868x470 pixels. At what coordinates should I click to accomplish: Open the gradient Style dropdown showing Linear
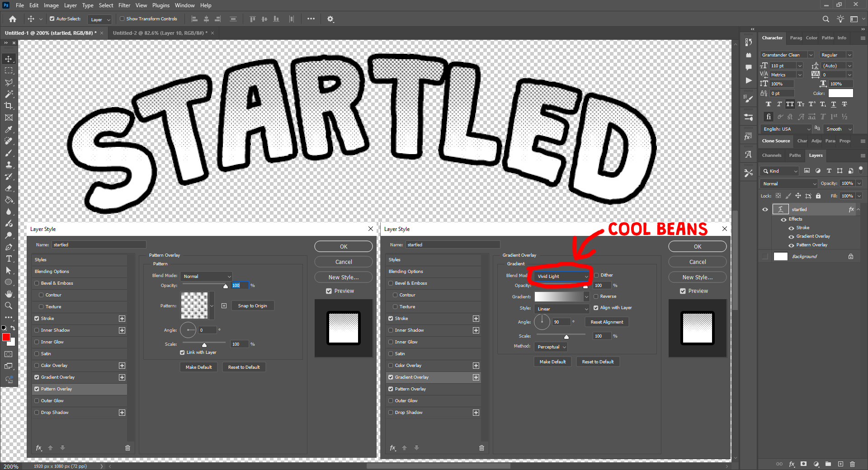coord(562,309)
